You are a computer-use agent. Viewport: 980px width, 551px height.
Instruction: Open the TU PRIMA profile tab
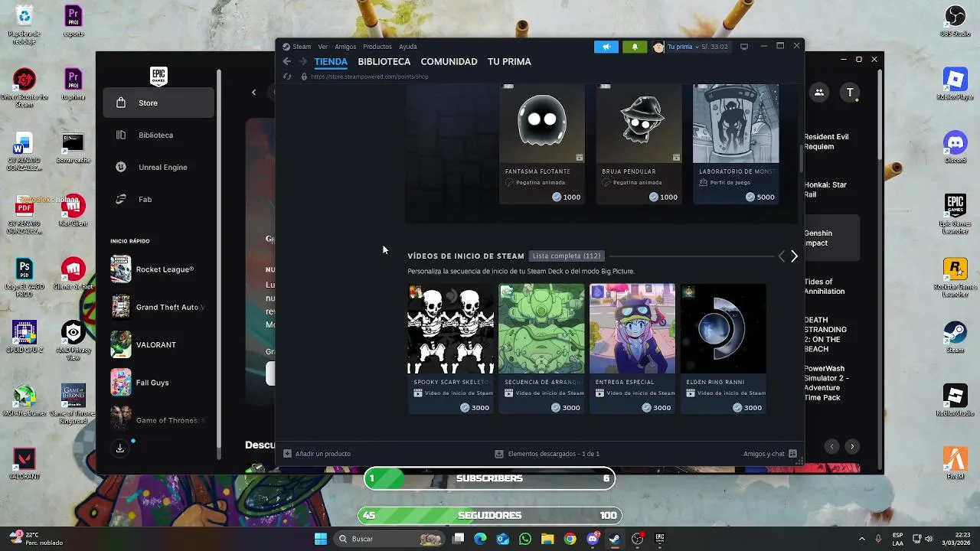(x=509, y=61)
